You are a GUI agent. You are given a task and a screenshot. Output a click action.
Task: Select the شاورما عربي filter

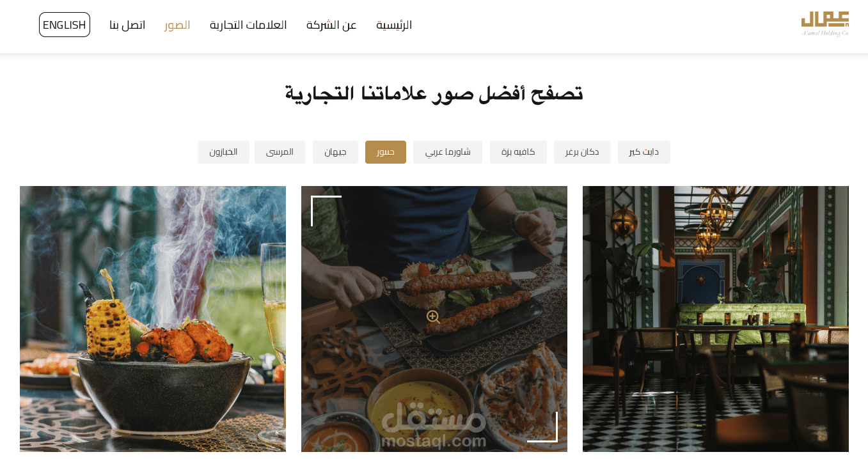448,152
